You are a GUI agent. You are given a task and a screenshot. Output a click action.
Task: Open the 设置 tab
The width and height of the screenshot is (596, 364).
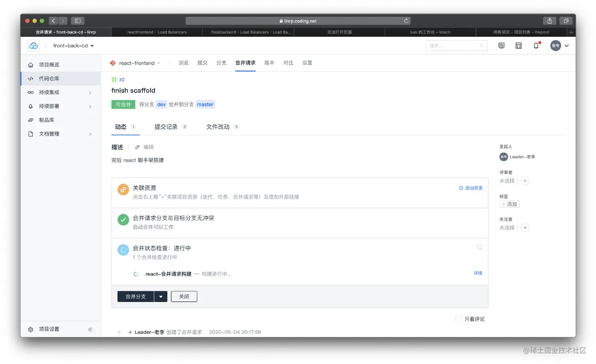307,63
